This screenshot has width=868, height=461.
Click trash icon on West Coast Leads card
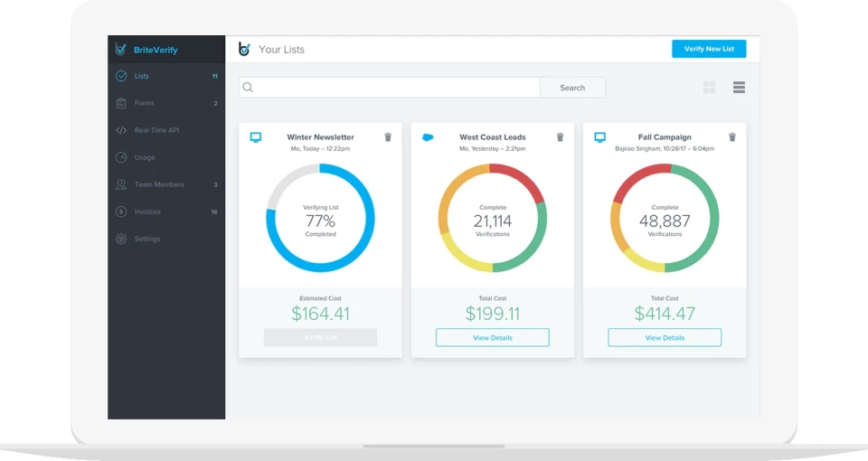pos(560,137)
